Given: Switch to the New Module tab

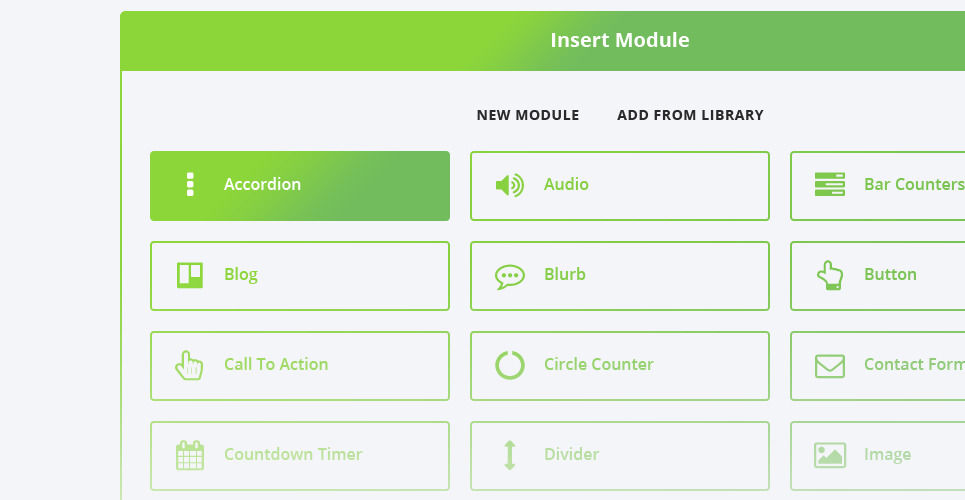Looking at the screenshot, I should coord(528,115).
